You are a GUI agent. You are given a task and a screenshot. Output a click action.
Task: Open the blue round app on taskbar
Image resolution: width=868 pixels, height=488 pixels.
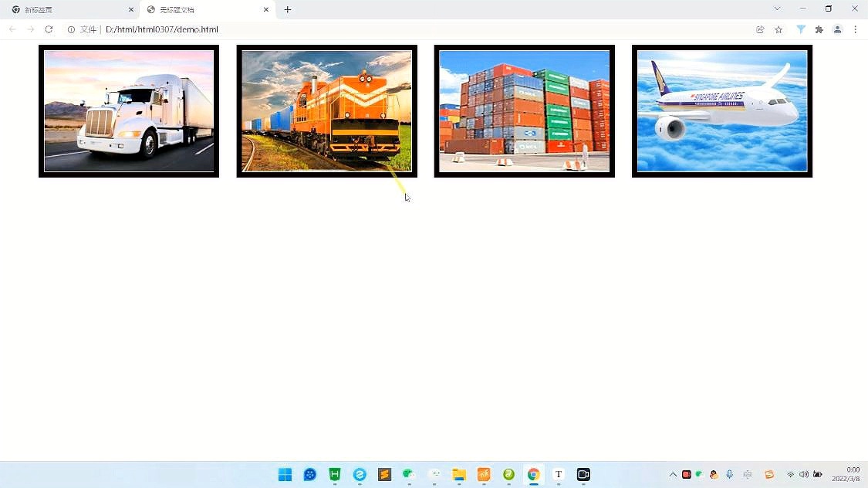[310, 475]
